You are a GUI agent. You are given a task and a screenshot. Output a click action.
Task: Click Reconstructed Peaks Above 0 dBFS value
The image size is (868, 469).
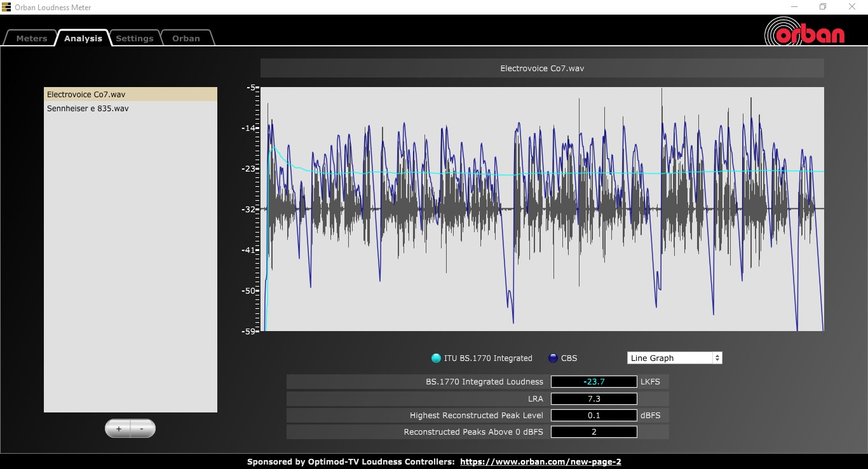pyautogui.click(x=593, y=432)
